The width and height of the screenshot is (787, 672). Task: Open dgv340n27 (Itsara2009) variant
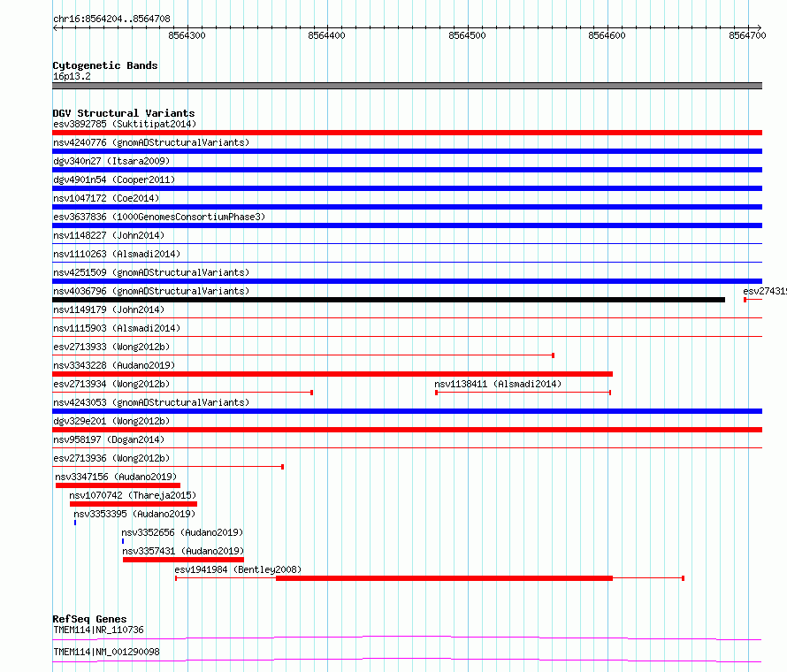pyautogui.click(x=111, y=161)
